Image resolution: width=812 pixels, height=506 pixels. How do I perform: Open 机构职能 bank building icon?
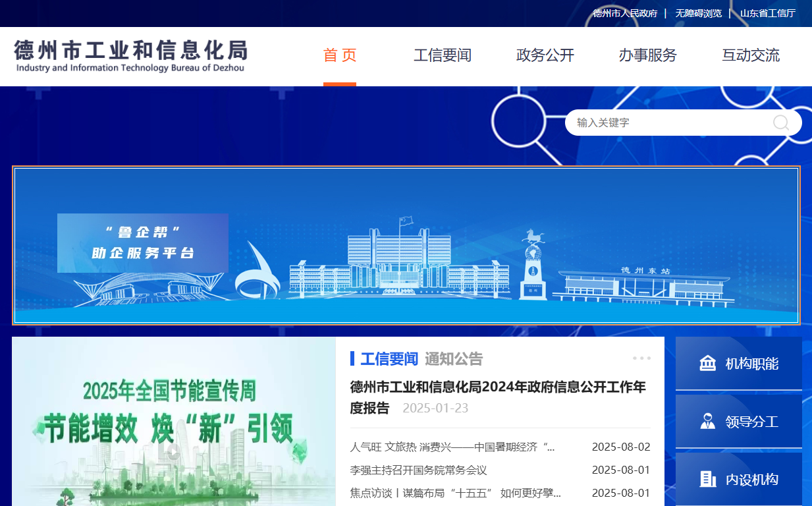708,363
